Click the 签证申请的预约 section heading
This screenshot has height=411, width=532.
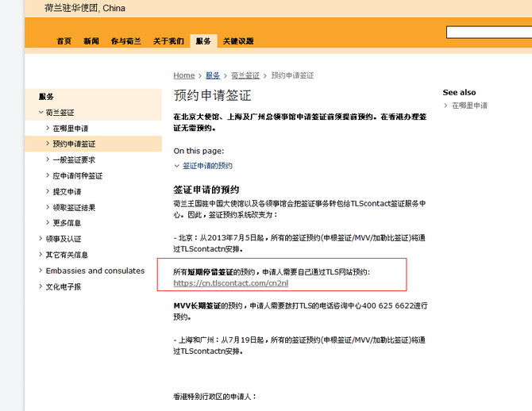tap(206, 190)
